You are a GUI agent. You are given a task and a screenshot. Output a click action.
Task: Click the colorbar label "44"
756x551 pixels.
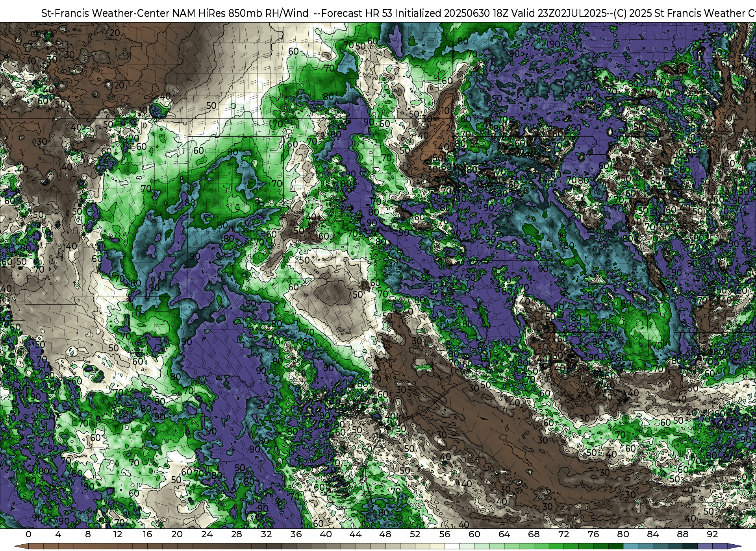356,534
